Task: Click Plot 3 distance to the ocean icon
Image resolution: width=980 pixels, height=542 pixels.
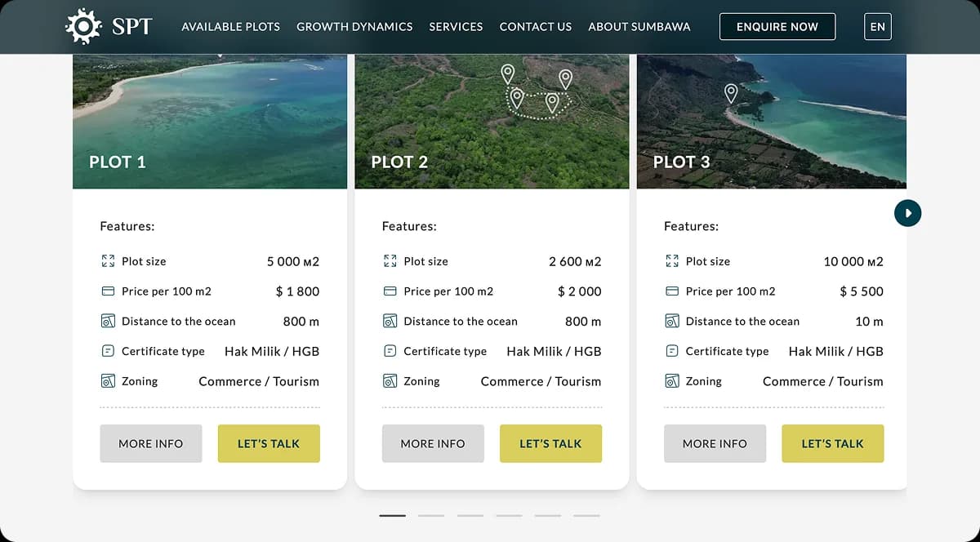Action: (x=671, y=322)
